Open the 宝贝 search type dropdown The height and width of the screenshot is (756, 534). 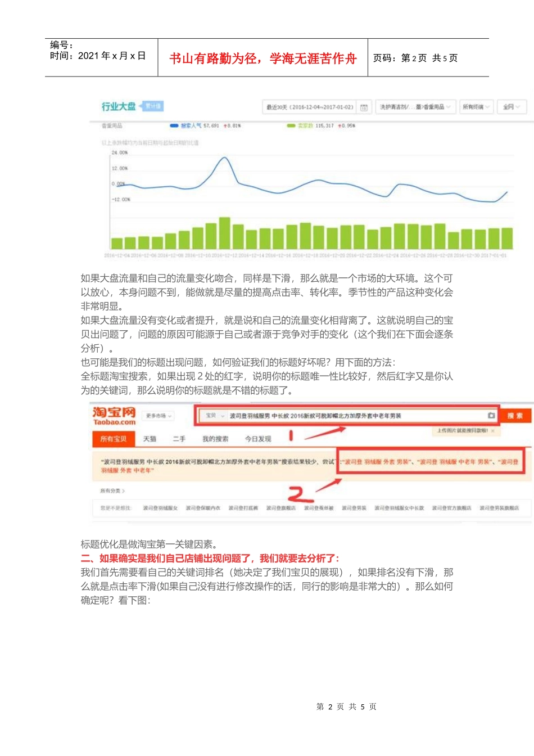tap(214, 416)
